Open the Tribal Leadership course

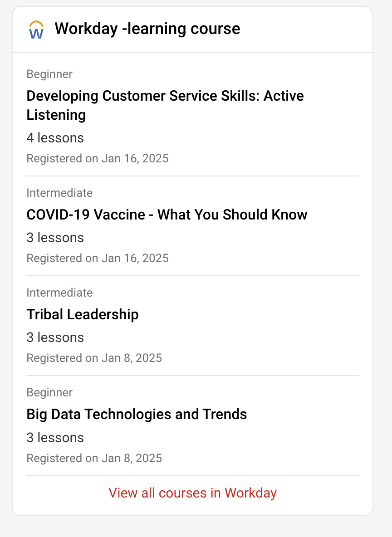[83, 314]
